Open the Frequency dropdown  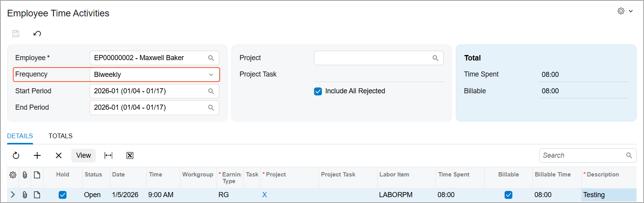(x=155, y=75)
